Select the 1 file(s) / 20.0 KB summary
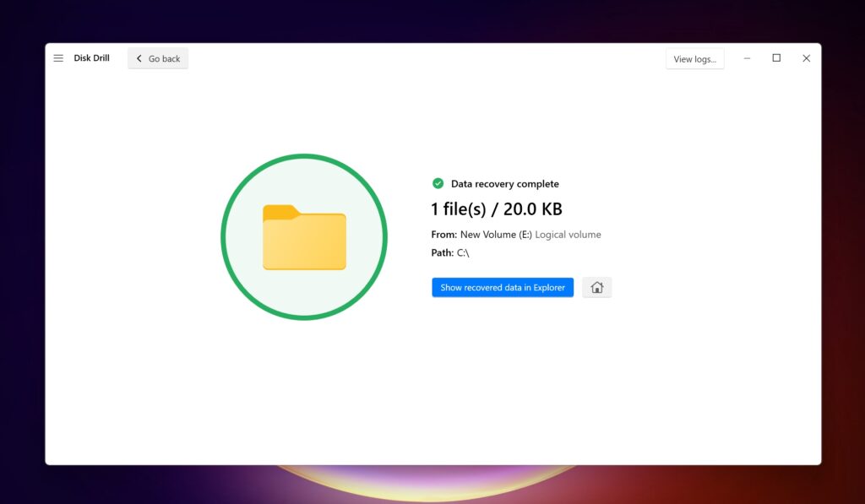The image size is (865, 504). (497, 209)
